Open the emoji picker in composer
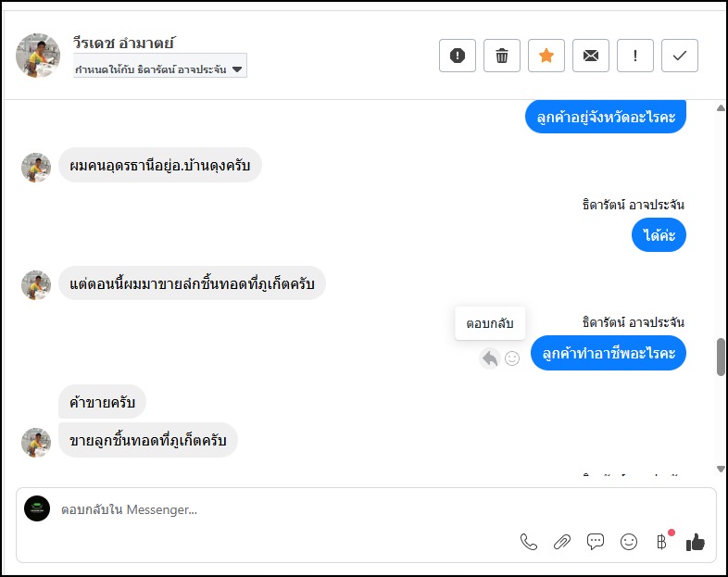The width and height of the screenshot is (728, 577). [x=629, y=542]
